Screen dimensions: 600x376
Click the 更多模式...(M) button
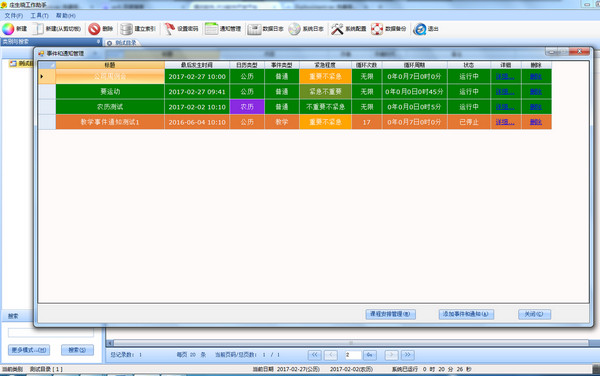[29, 350]
